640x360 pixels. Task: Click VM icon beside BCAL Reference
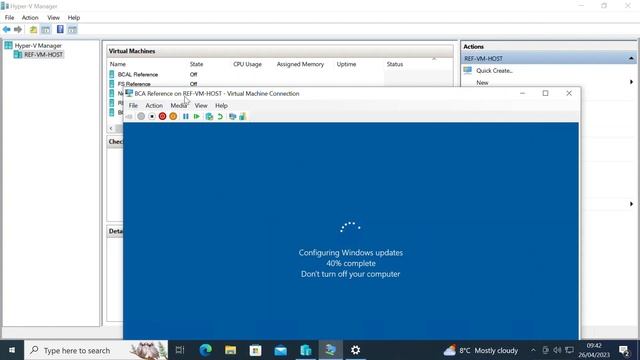tap(112, 74)
